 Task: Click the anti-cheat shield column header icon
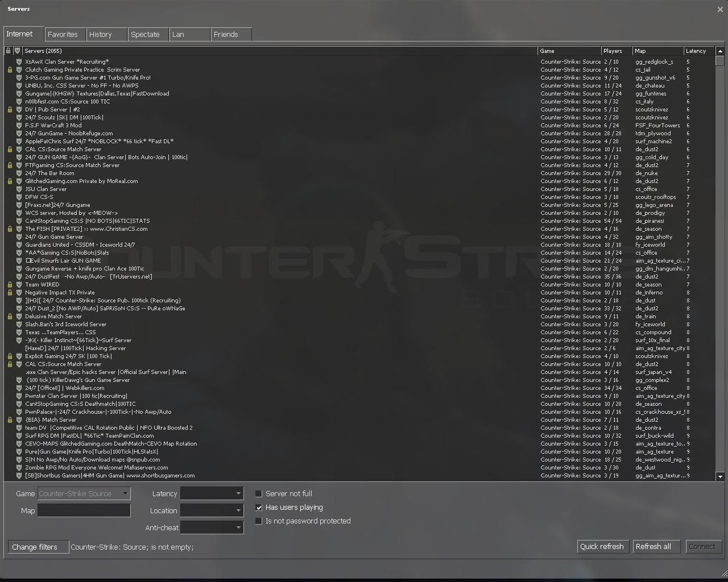coord(17,51)
